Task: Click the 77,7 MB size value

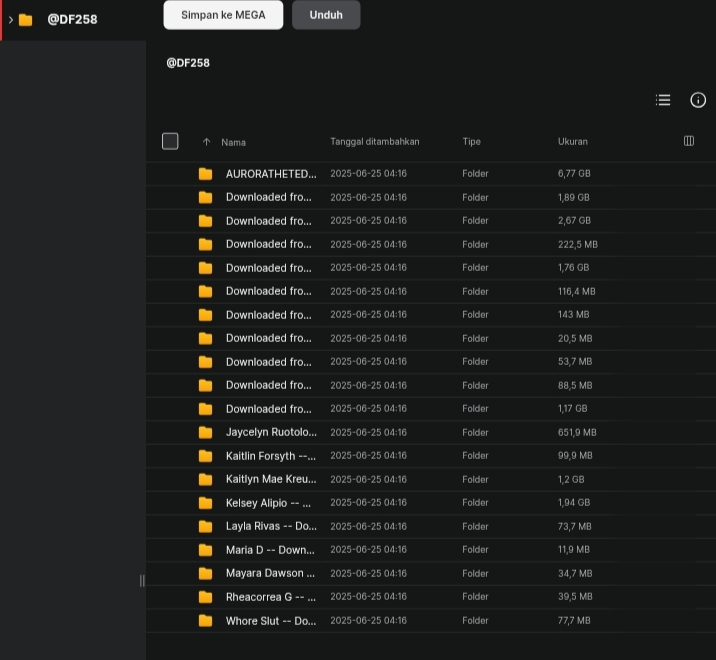Action: point(574,621)
